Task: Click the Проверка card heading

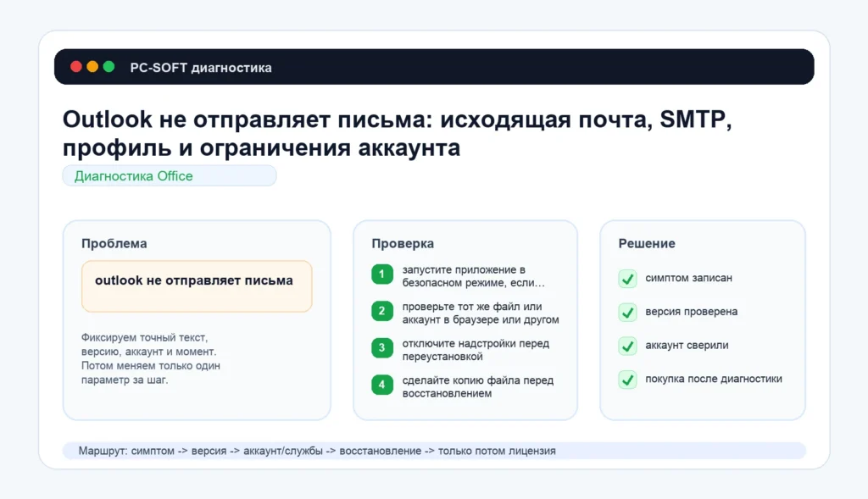Action: (403, 243)
